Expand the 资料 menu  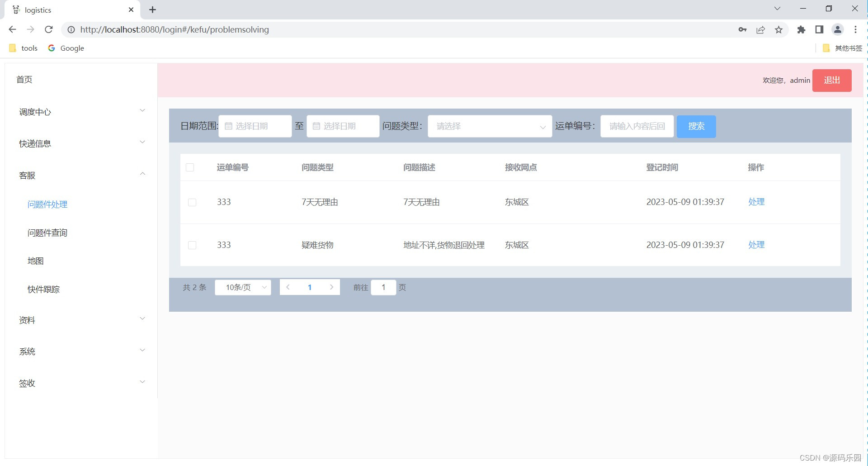(x=81, y=320)
